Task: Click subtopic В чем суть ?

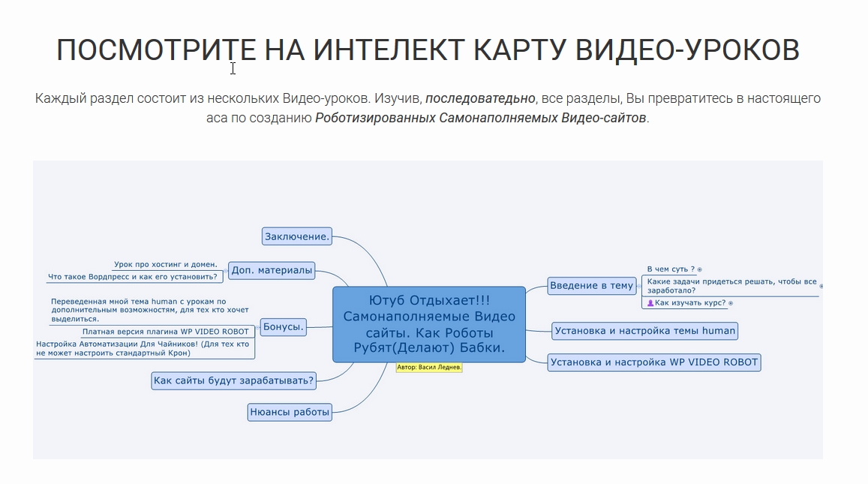Action: [x=671, y=269]
